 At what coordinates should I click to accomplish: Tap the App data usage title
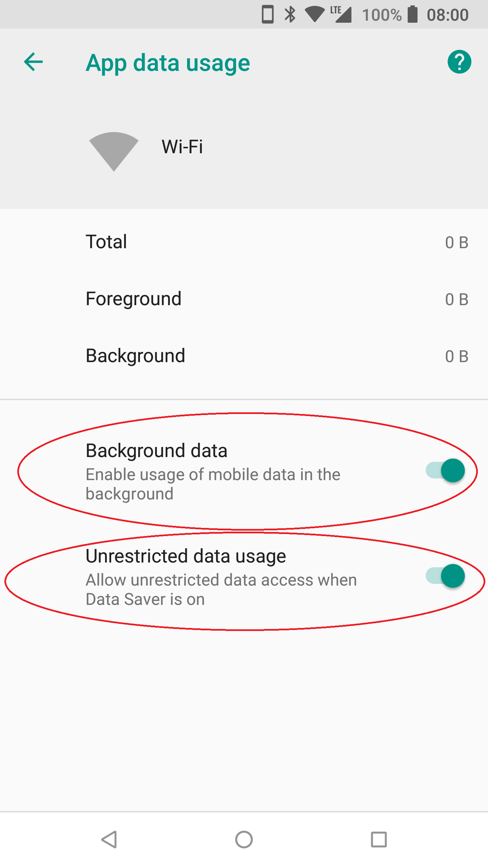click(x=168, y=63)
